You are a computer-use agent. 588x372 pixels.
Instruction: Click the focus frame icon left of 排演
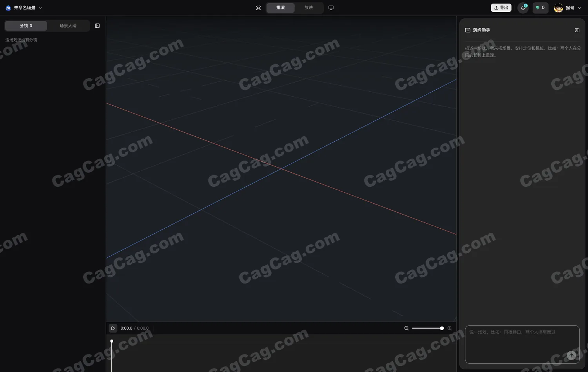point(258,8)
